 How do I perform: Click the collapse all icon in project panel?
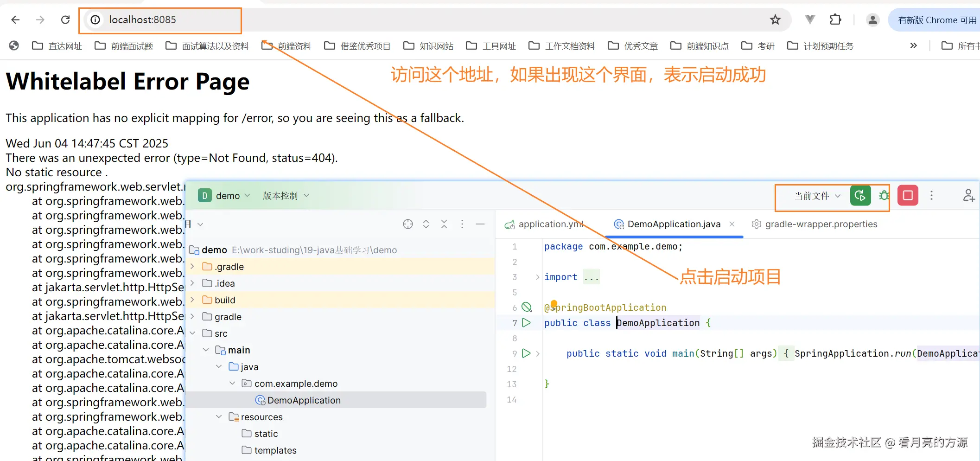click(444, 224)
